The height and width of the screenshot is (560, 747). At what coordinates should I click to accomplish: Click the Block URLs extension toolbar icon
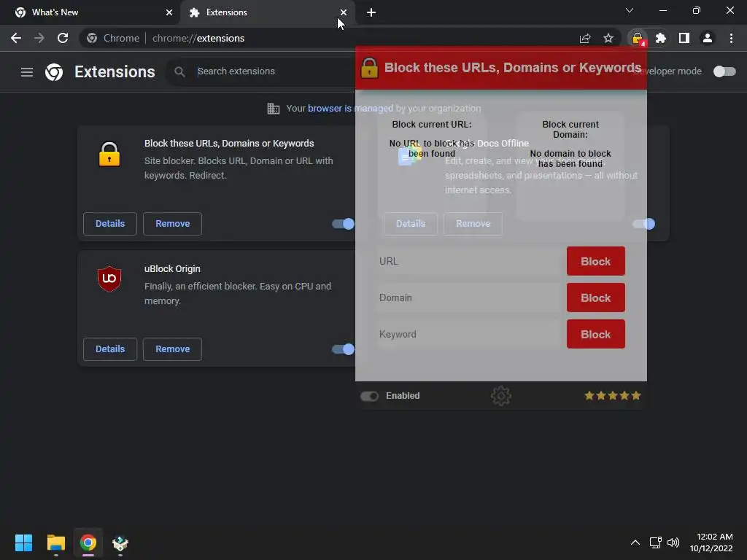(638, 38)
